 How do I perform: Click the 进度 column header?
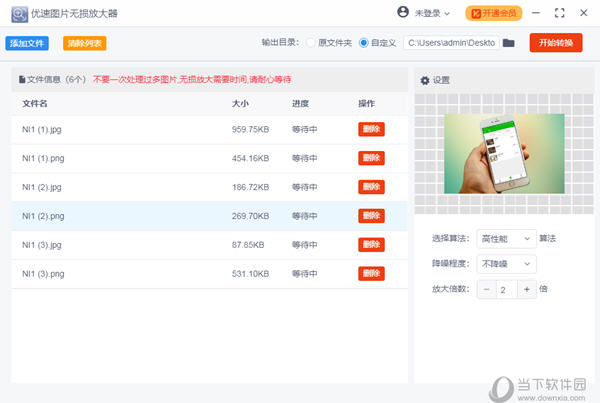300,103
